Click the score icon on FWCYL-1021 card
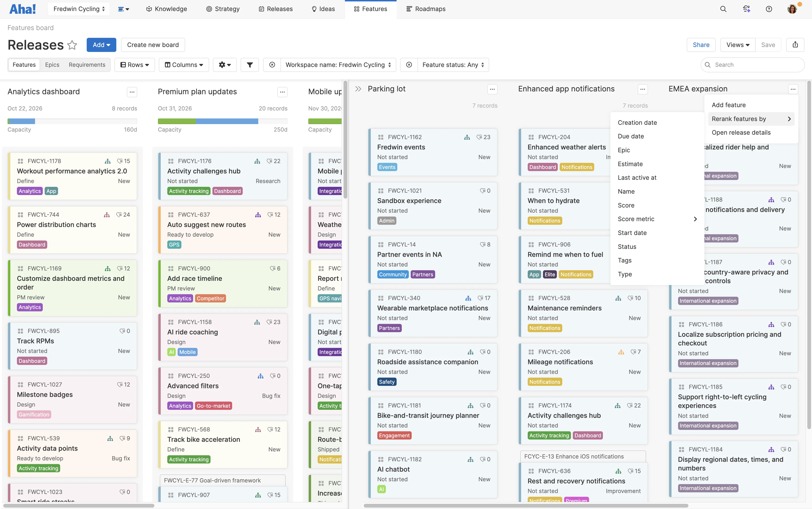The image size is (812, 509). point(483,191)
